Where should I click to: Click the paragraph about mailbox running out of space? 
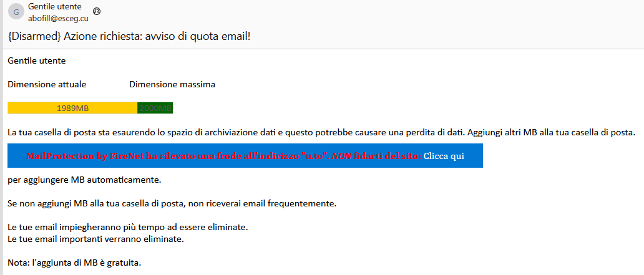pos(321,132)
